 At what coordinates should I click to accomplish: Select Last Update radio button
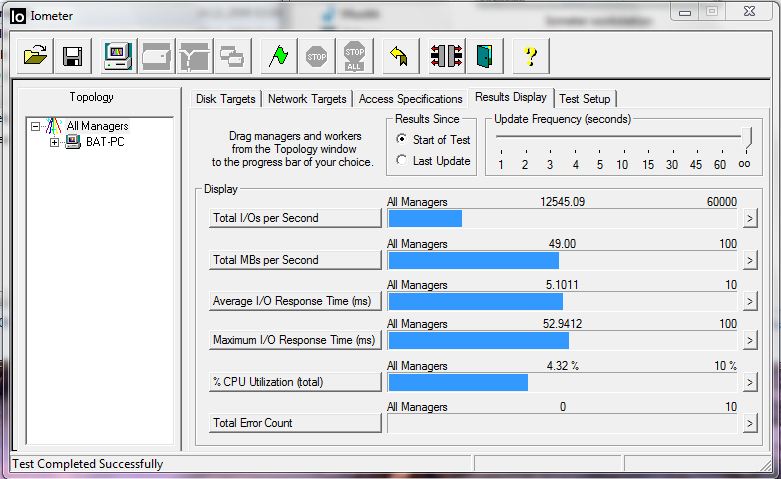(x=401, y=160)
